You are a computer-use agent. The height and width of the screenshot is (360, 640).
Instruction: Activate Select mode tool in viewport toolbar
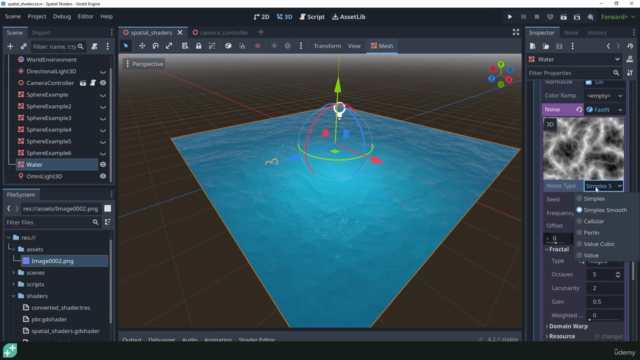click(126, 46)
